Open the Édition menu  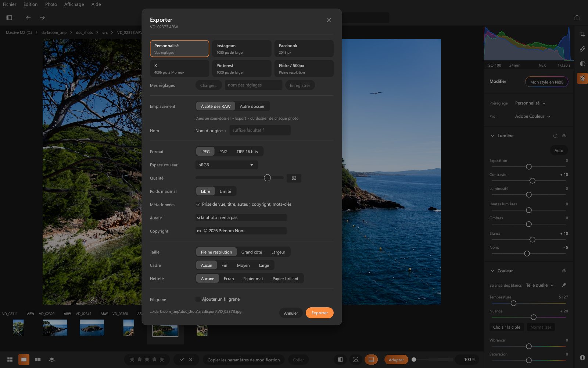pos(31,4)
